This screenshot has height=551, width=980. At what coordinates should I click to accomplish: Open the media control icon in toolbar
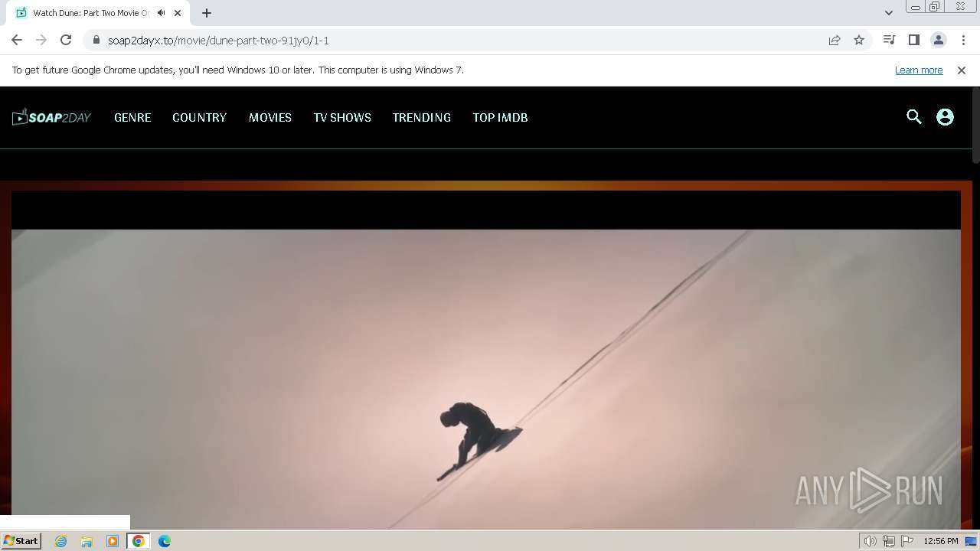coord(890,40)
